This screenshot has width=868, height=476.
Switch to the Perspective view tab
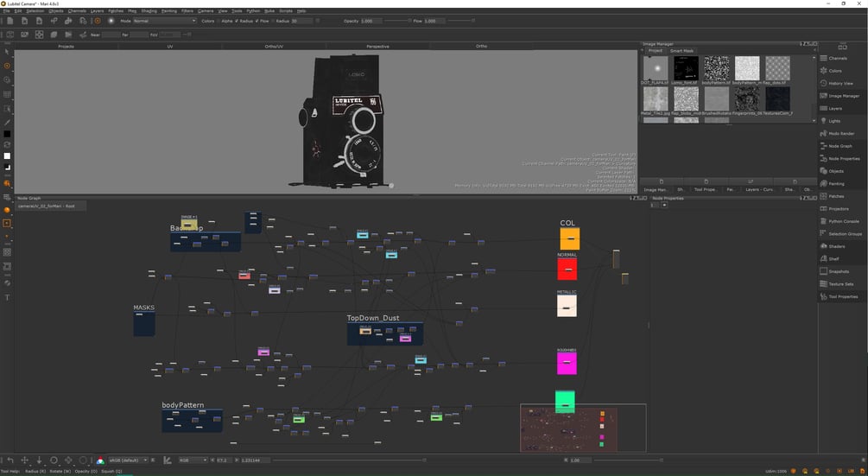point(377,47)
